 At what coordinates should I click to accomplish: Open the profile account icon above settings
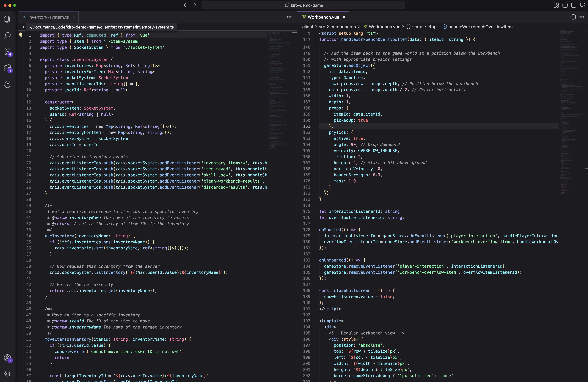click(8, 358)
